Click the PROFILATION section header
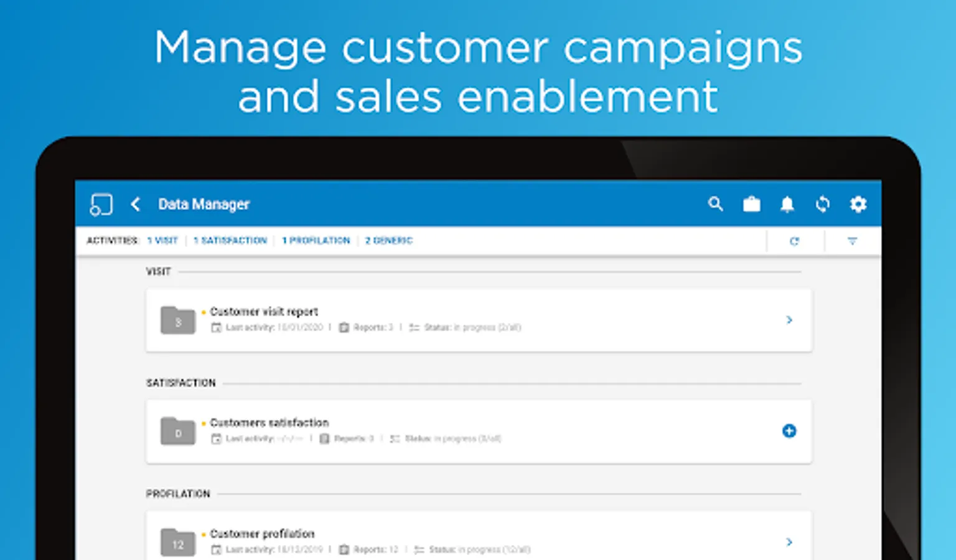The width and height of the screenshot is (956, 560). click(178, 493)
